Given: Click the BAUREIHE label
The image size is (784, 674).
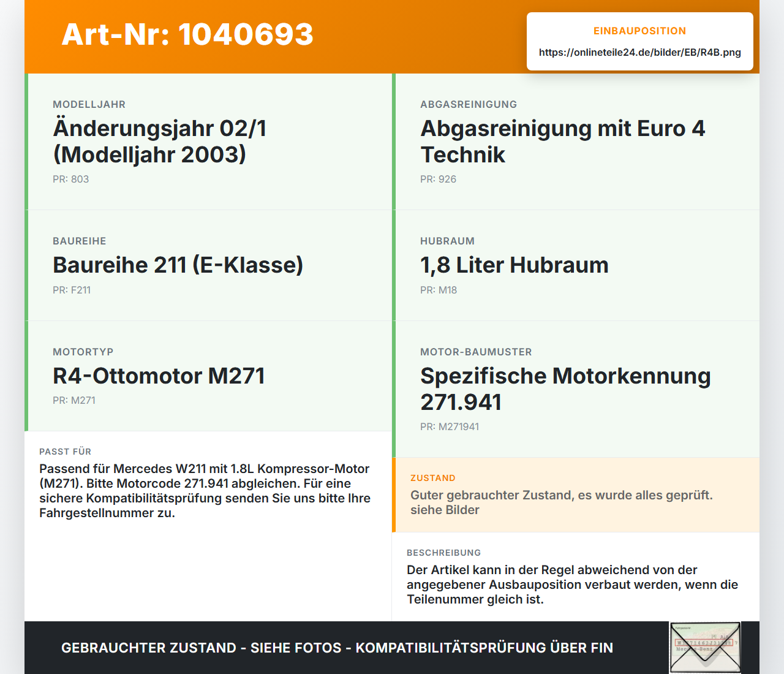Looking at the screenshot, I should (80, 241).
